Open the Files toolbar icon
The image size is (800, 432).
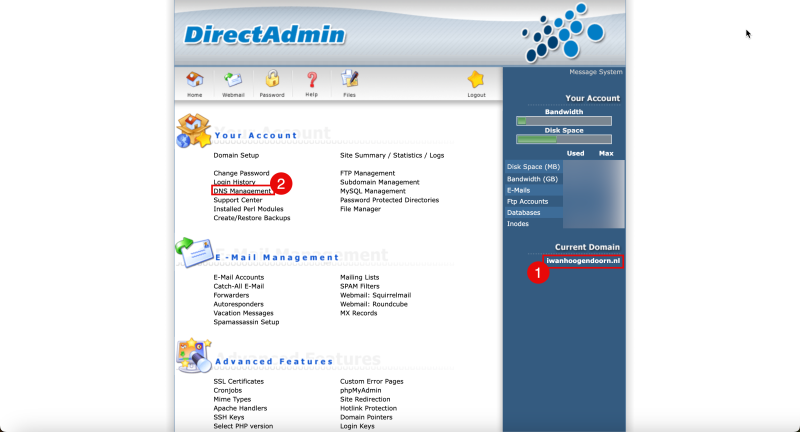[349, 79]
